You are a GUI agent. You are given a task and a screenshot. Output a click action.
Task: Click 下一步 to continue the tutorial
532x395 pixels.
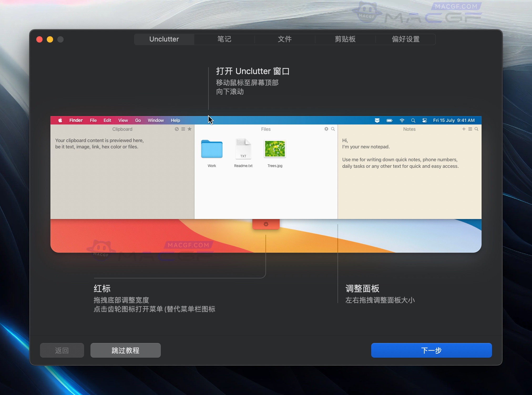pos(431,350)
